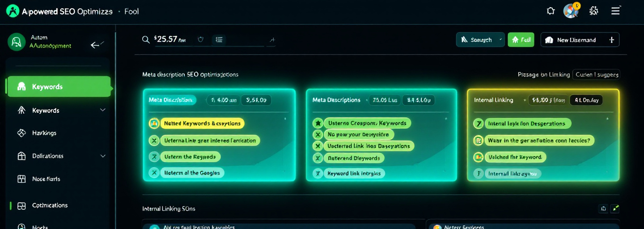Click the yellow 'Netted Keywords' highlighted tag
This screenshot has width=644, height=229.
(x=202, y=123)
